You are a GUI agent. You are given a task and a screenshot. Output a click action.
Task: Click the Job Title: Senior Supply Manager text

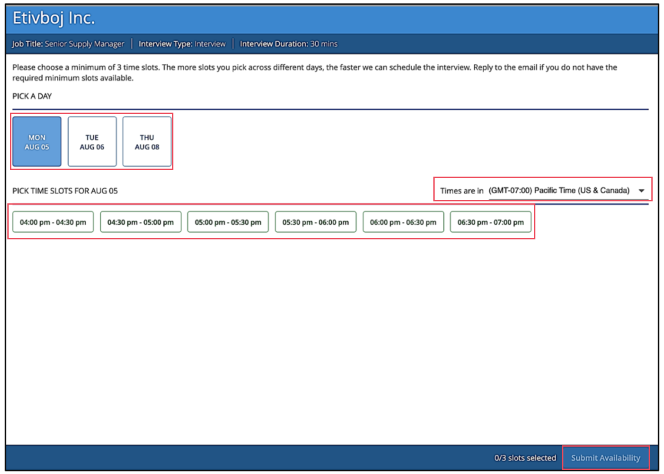click(x=68, y=44)
